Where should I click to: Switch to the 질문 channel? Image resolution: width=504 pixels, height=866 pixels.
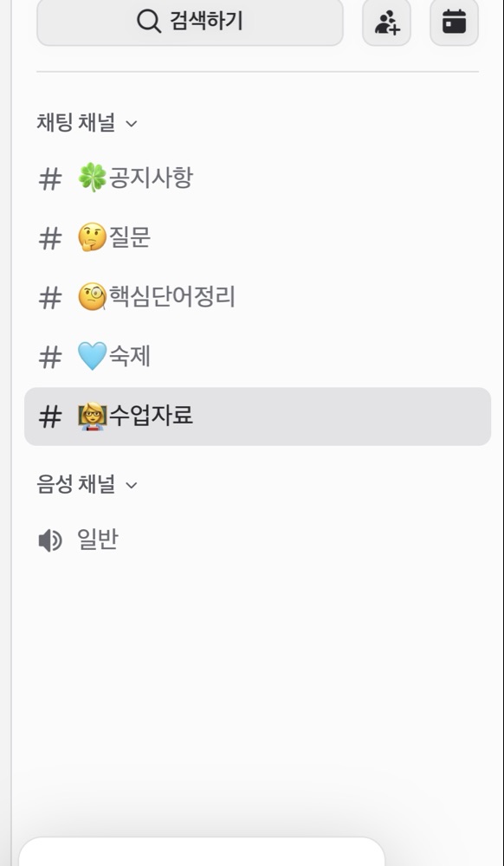point(257,238)
